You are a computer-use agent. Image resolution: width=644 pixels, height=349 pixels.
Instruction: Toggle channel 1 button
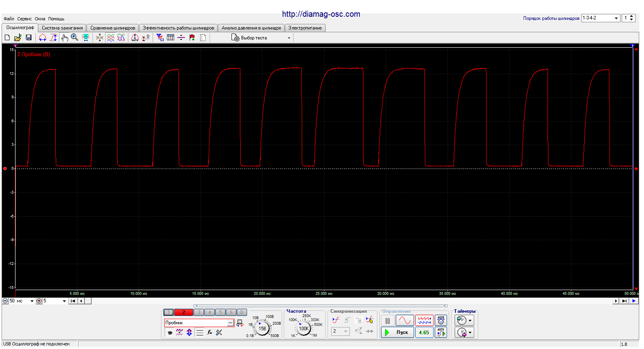click(x=169, y=312)
